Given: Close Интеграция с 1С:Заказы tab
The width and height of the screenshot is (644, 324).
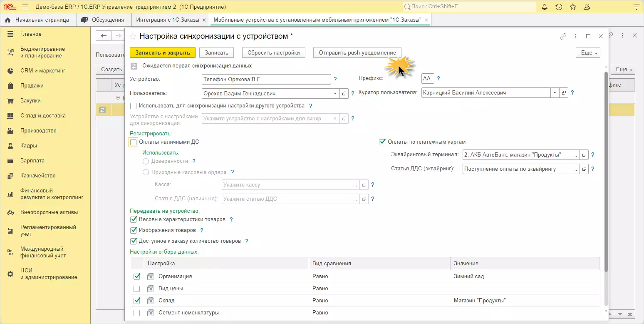Looking at the screenshot, I should tap(203, 20).
